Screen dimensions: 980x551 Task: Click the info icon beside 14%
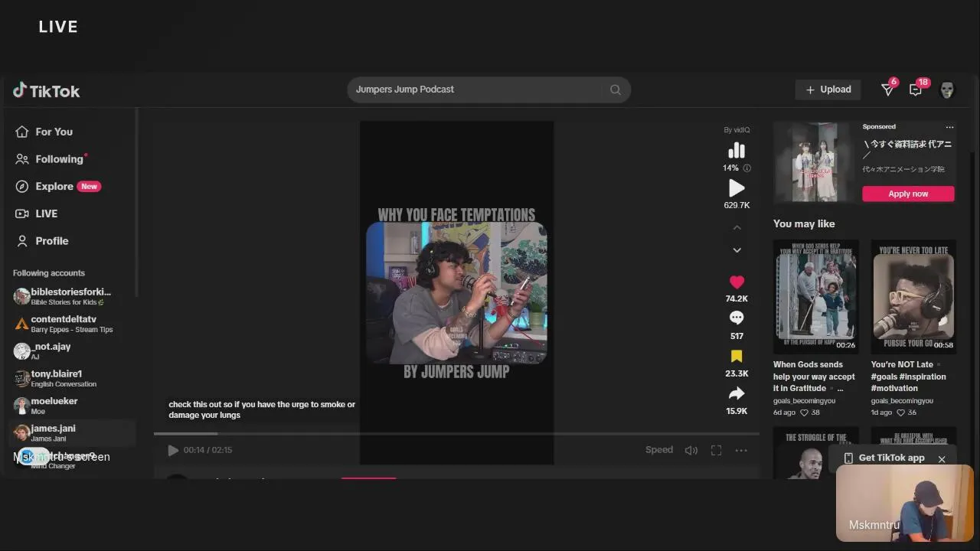(747, 168)
